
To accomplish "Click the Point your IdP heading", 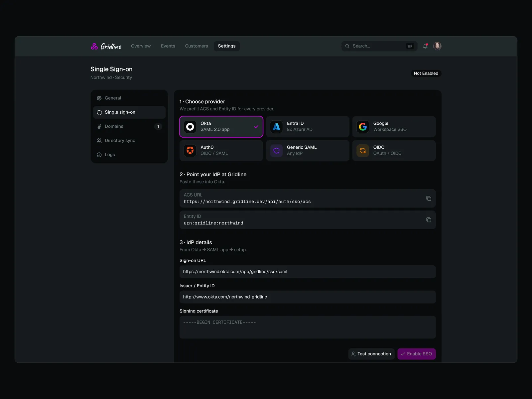I will 213,175.
